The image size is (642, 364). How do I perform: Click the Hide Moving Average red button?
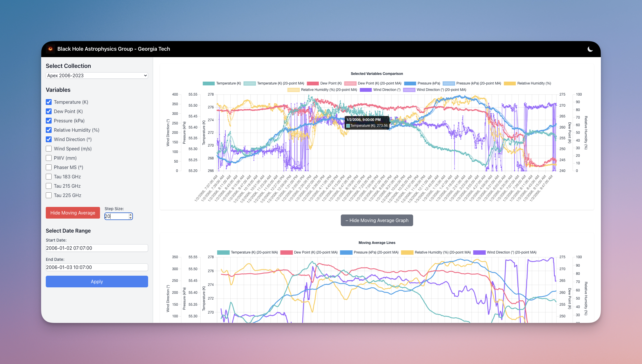click(73, 213)
